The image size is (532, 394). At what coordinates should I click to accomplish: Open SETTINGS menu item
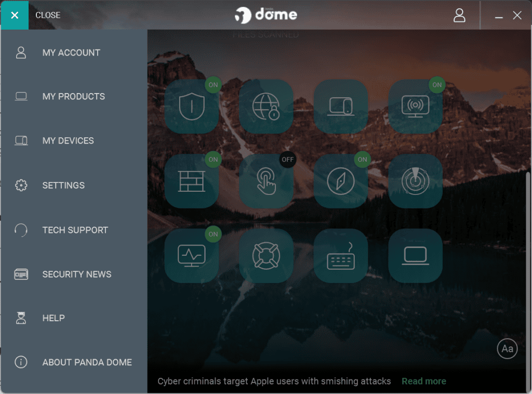[x=74, y=185]
